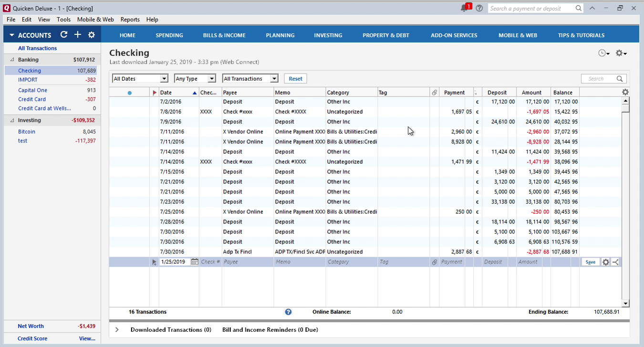Go to the PLANNING tab

coord(280,35)
